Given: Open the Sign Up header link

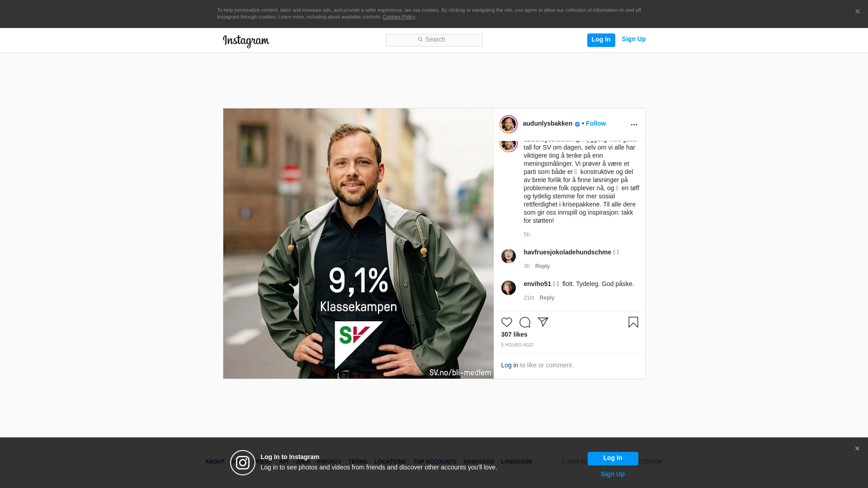Looking at the screenshot, I should coord(633,39).
